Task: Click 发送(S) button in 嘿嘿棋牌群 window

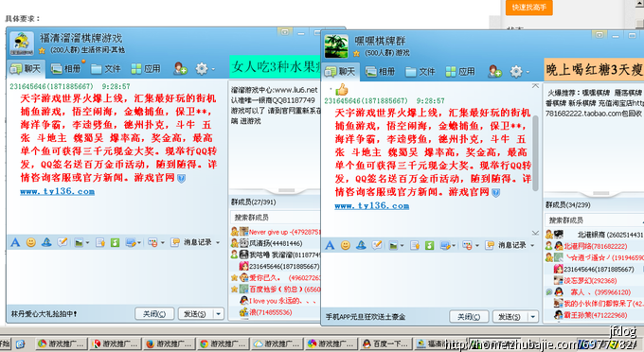Action: point(510,317)
